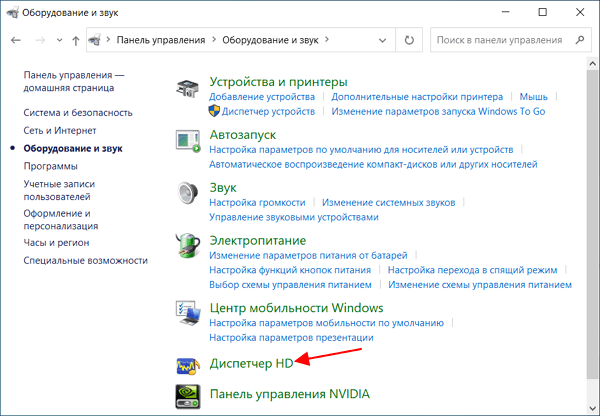Expand chevron after Панель управления breadcrumb

click(214, 39)
